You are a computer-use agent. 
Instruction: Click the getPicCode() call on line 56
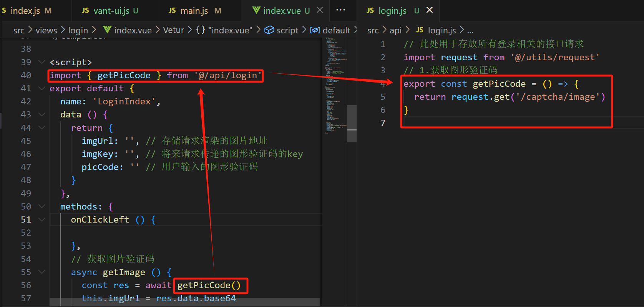[209, 285]
